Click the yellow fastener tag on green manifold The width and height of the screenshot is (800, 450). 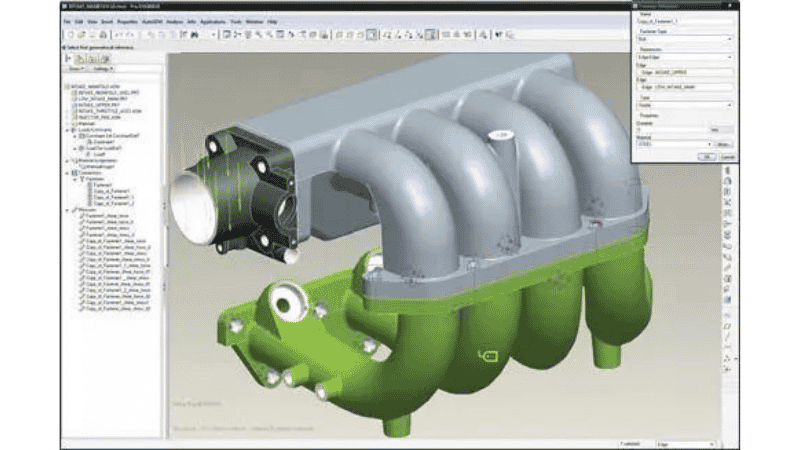click(x=488, y=355)
